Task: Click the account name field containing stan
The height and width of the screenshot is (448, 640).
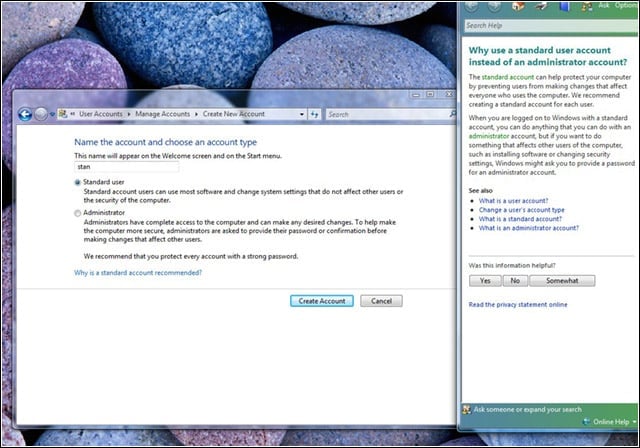Action: click(x=127, y=167)
